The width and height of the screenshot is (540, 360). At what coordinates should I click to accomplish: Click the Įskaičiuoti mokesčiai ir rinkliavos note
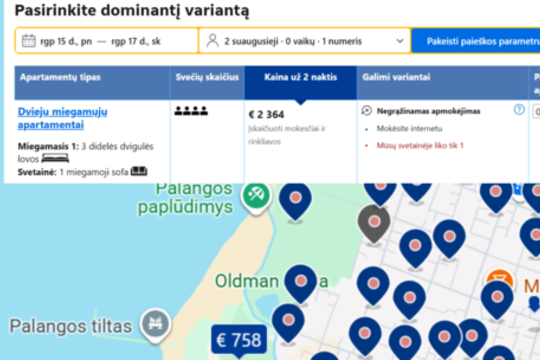[287, 135]
